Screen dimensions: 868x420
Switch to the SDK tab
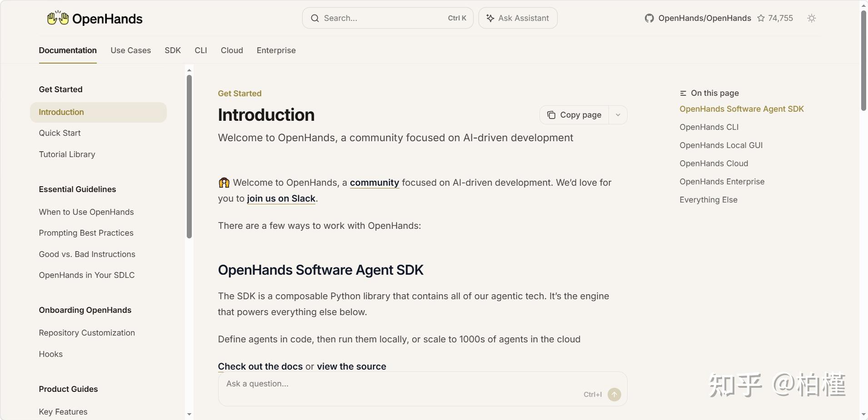(x=173, y=50)
